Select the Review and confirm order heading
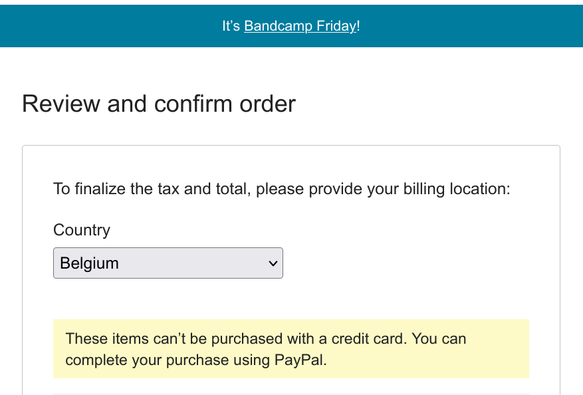 pyautogui.click(x=159, y=103)
